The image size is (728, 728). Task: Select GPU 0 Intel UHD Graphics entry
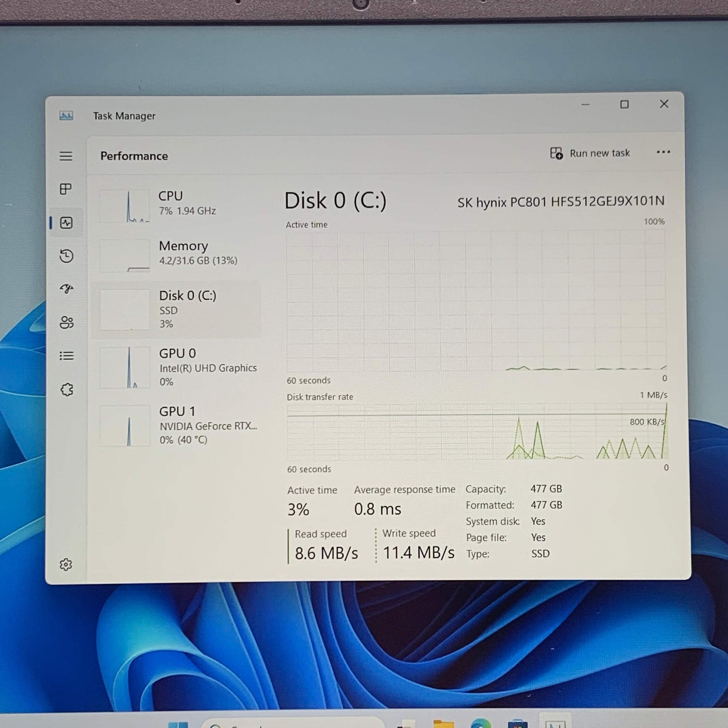[x=176, y=367]
